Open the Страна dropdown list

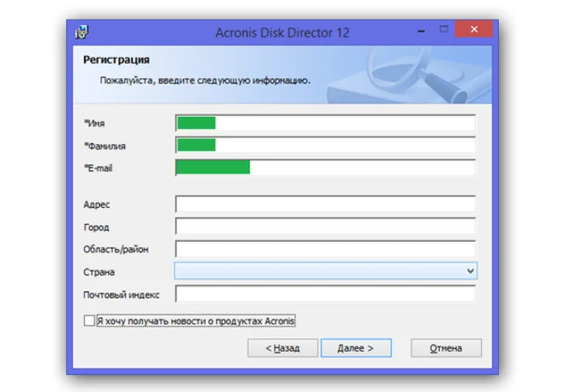(x=326, y=271)
